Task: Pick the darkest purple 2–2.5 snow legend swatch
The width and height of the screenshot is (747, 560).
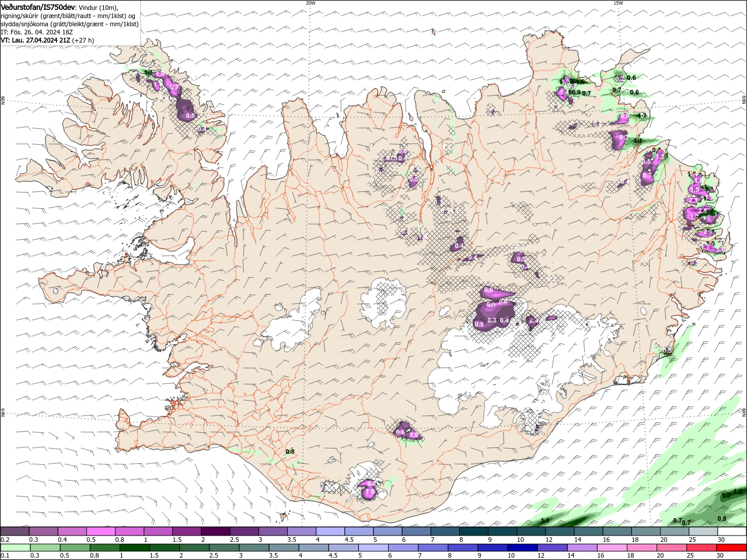Action: (215, 531)
